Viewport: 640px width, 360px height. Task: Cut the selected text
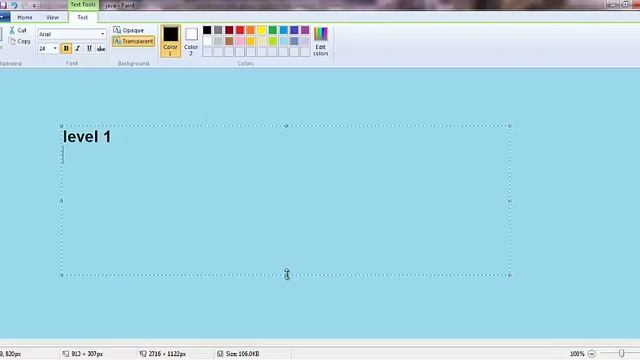coord(18,30)
